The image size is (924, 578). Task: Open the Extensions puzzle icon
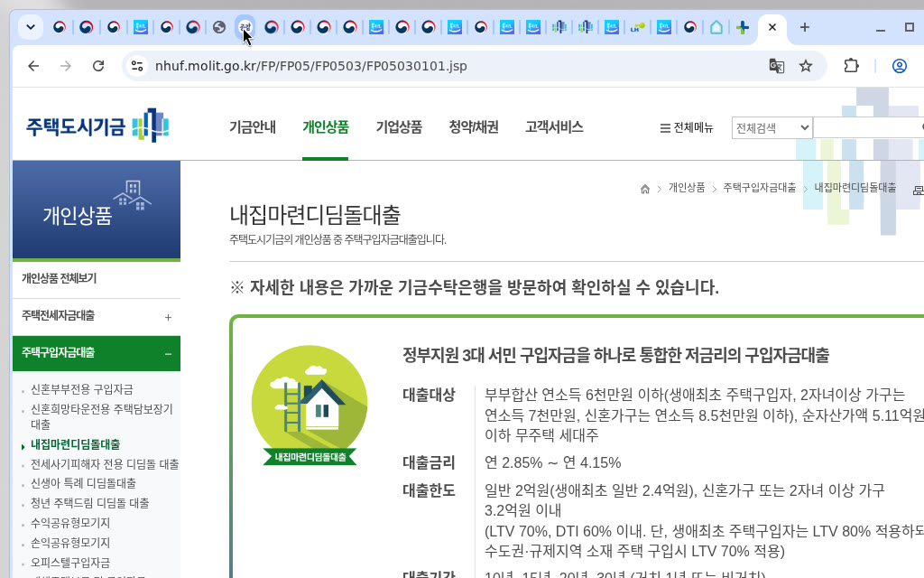coord(851,66)
